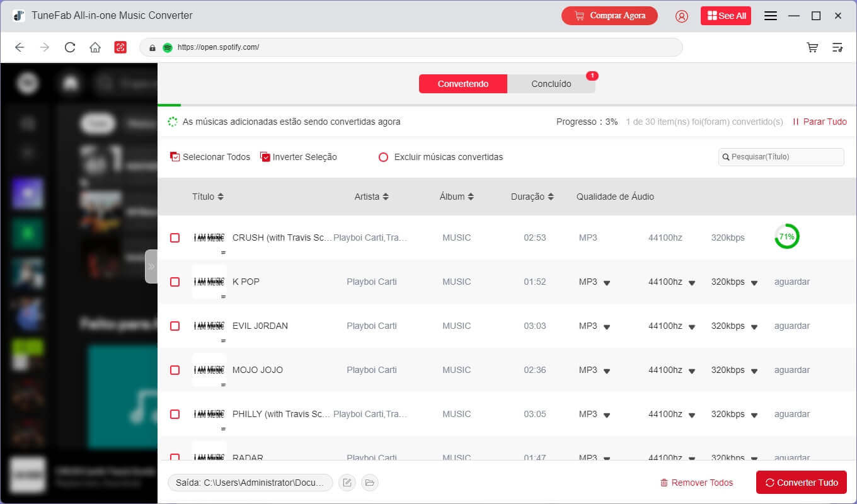Open the shopping cart icon
857x504 pixels.
(x=813, y=47)
